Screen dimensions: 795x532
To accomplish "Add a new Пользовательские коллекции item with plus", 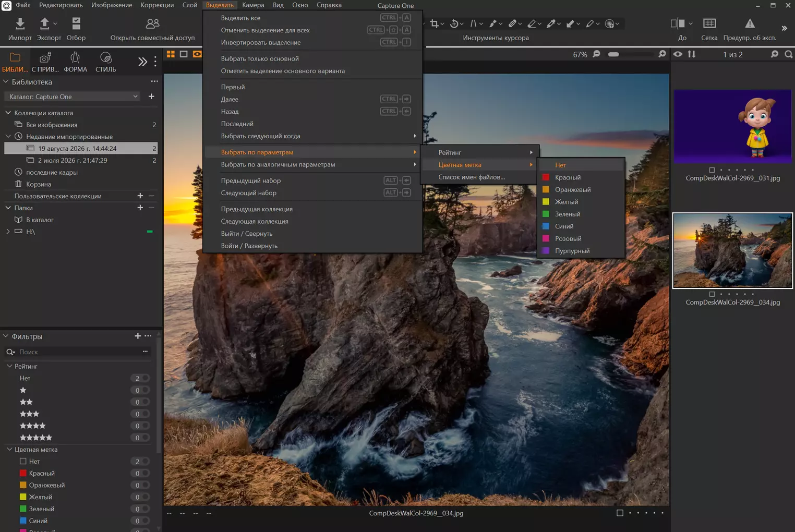I will tap(140, 196).
